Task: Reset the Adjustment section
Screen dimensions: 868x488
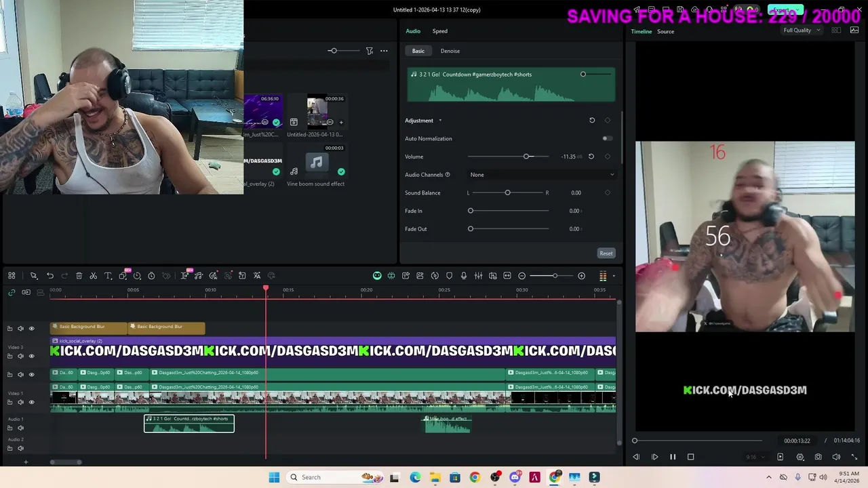Action: click(592, 121)
